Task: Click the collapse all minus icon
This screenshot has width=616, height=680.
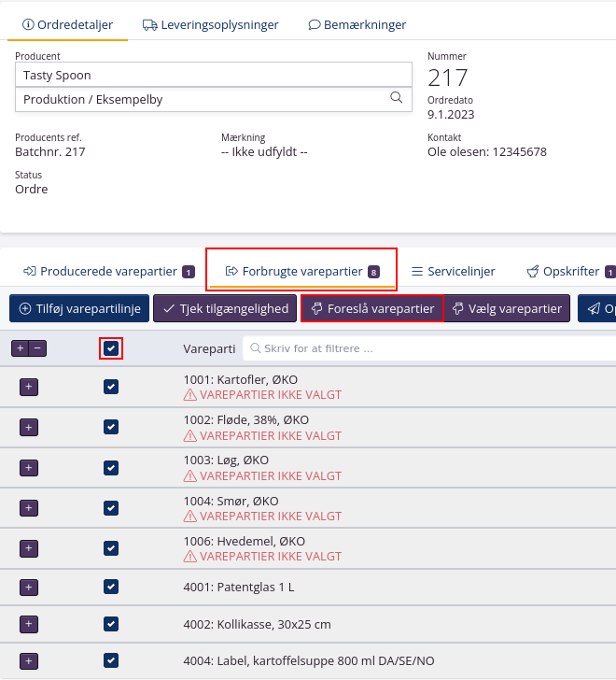Action: click(x=37, y=348)
